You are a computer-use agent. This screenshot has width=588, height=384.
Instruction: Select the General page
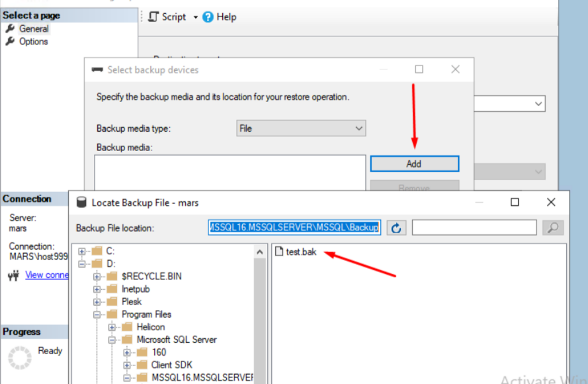click(x=34, y=29)
